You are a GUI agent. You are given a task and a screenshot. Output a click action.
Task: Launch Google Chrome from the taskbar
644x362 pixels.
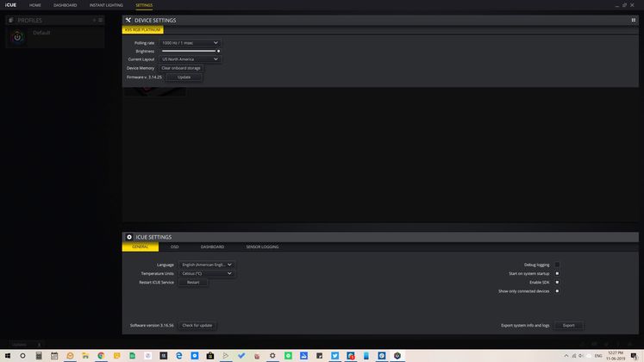(101, 356)
